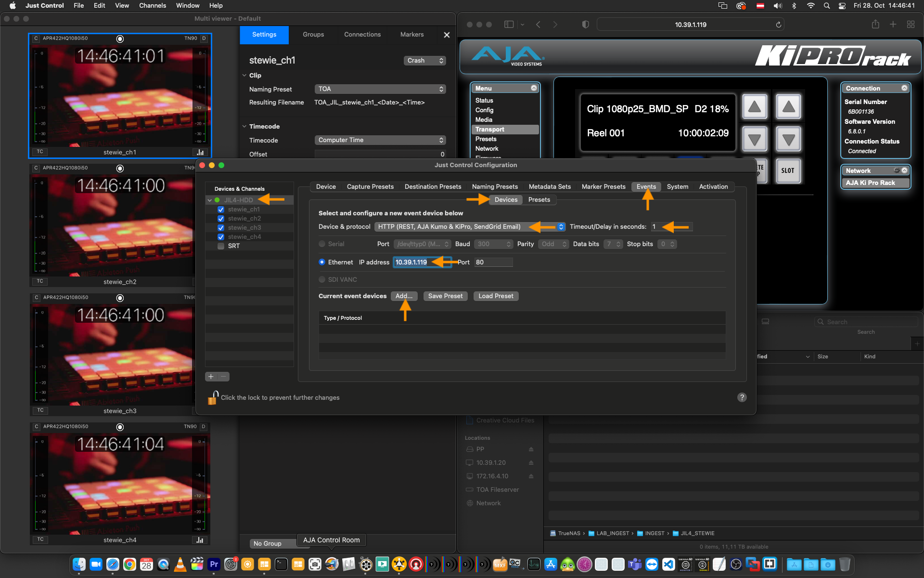Viewport: 924px width, 578px height.
Task: Switch to Destination Presets tab
Action: pos(433,187)
